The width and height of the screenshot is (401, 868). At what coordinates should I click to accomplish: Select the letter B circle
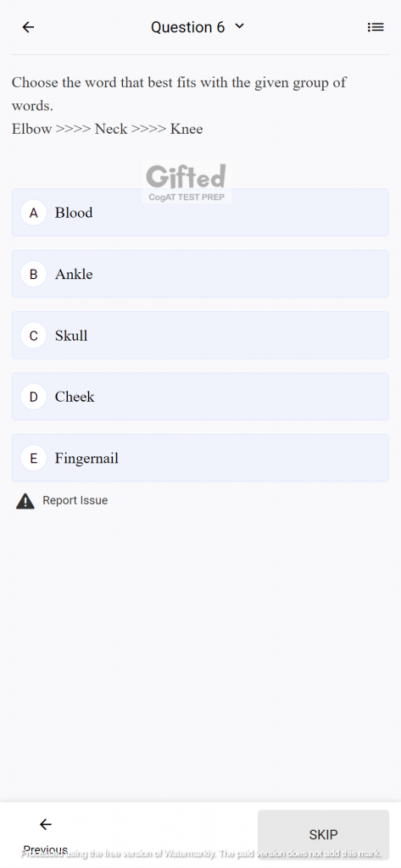click(33, 274)
